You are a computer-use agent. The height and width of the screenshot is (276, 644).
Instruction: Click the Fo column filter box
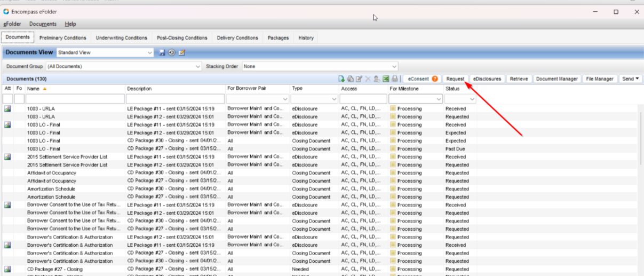tap(19, 99)
